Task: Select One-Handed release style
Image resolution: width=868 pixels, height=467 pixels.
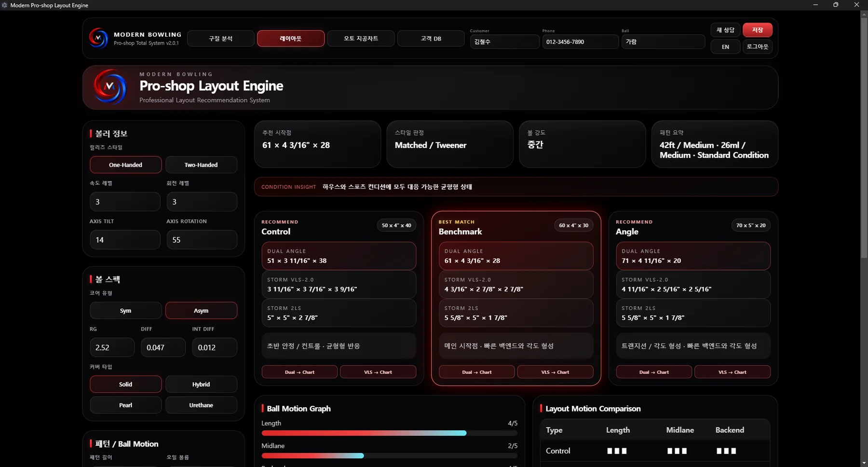Action: pyautogui.click(x=125, y=165)
